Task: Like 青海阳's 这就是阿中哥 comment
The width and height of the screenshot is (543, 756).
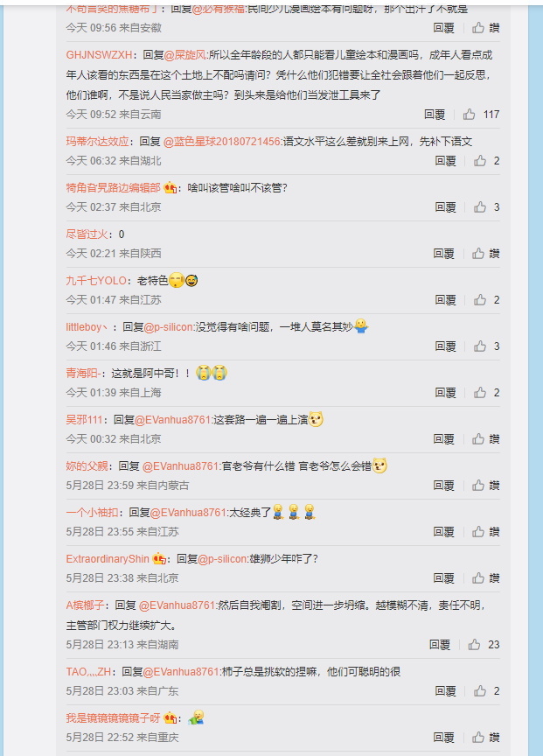Action: pyautogui.click(x=479, y=393)
